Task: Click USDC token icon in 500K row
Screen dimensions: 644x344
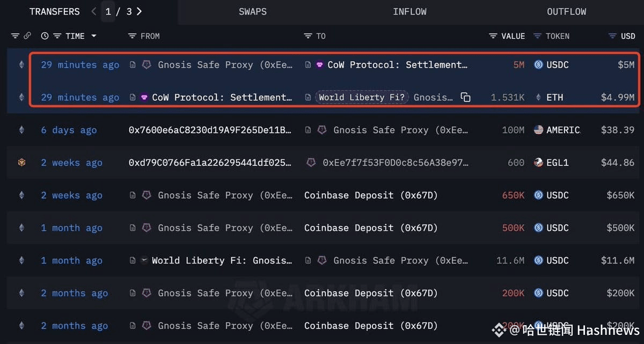Action: point(538,228)
